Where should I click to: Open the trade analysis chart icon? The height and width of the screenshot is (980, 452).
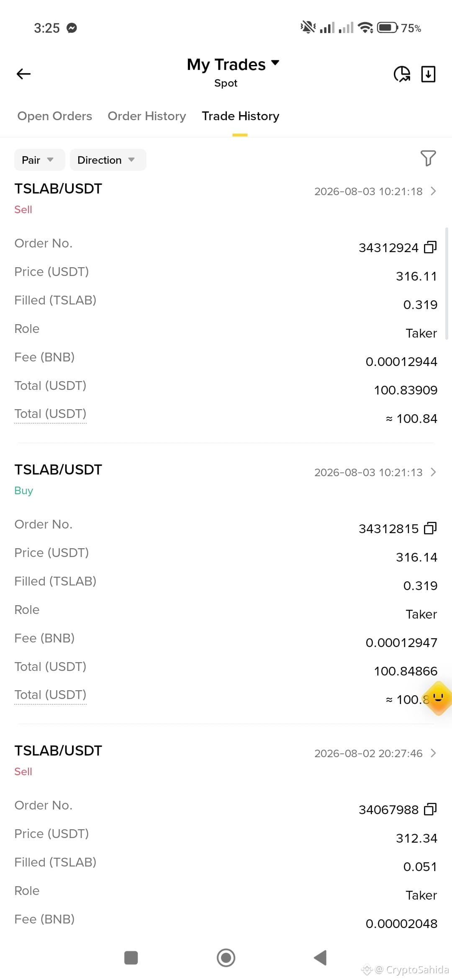tap(402, 74)
